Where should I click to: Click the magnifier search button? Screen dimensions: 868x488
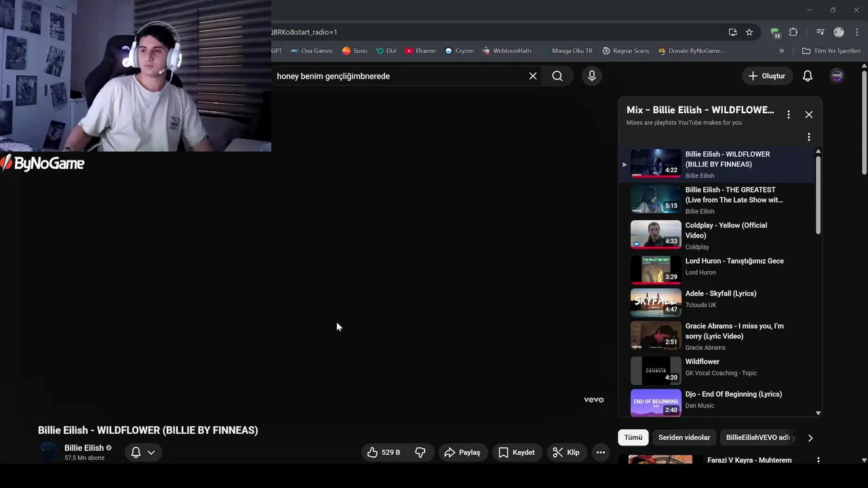(x=557, y=76)
